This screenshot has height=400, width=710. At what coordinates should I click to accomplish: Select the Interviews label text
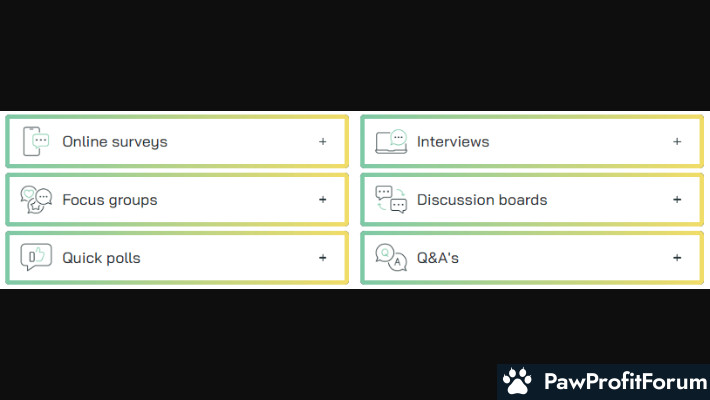[453, 141]
